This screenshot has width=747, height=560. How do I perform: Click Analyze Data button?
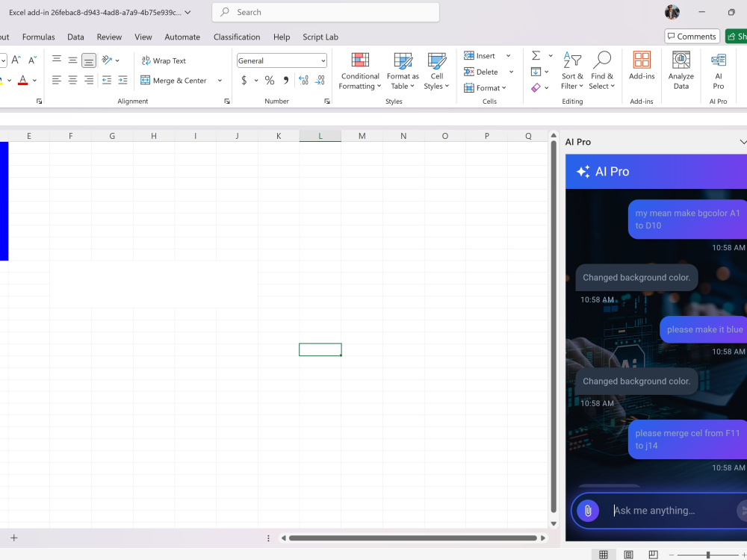[681, 71]
